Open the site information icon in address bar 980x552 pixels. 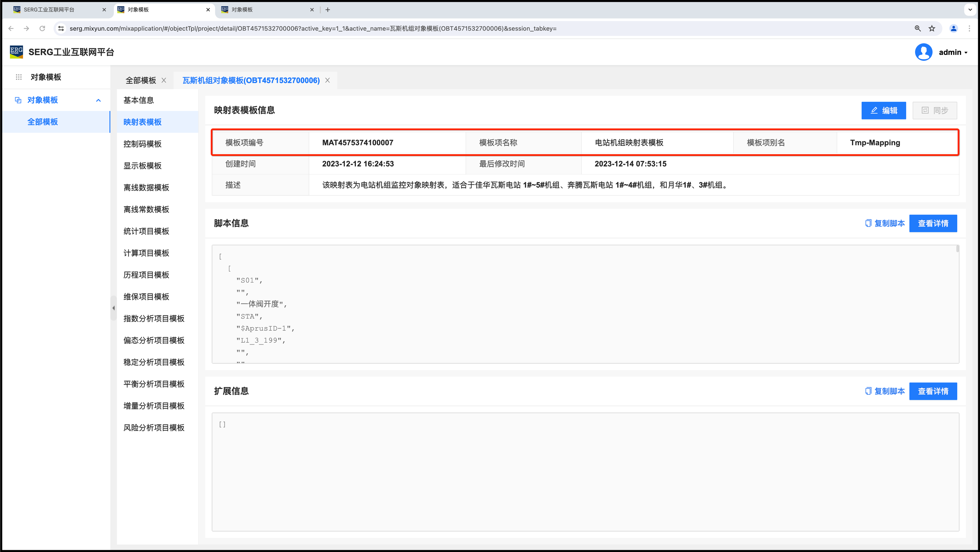point(61,29)
